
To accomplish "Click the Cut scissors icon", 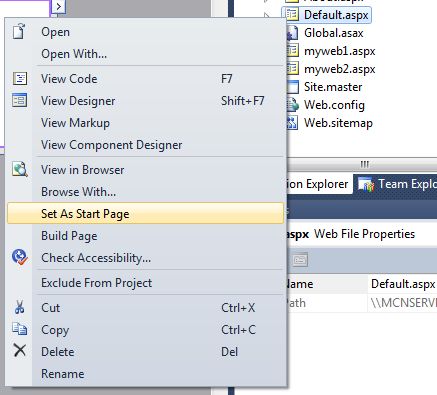I will [20, 307].
